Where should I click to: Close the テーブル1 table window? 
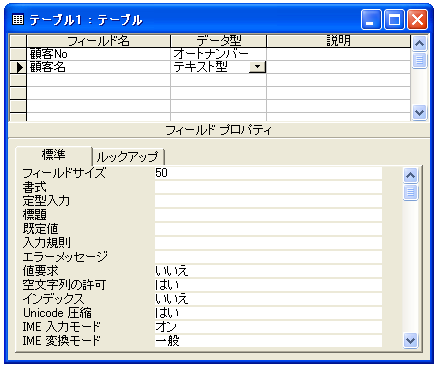pyautogui.click(x=417, y=20)
